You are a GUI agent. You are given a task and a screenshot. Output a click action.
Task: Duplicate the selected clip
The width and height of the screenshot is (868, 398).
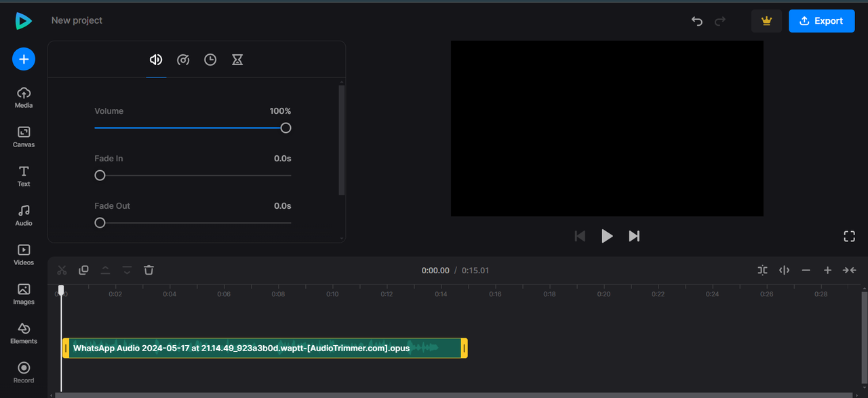point(83,270)
